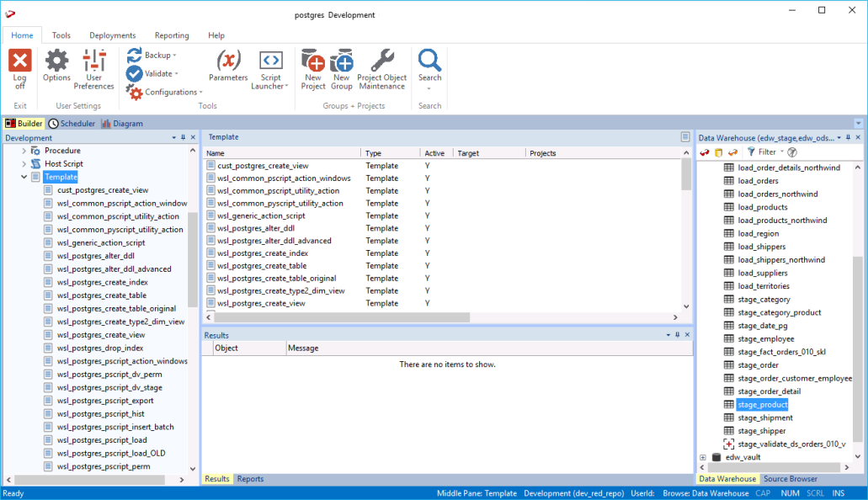Click the Log off icon
This screenshot has height=500, width=868.
click(x=19, y=62)
